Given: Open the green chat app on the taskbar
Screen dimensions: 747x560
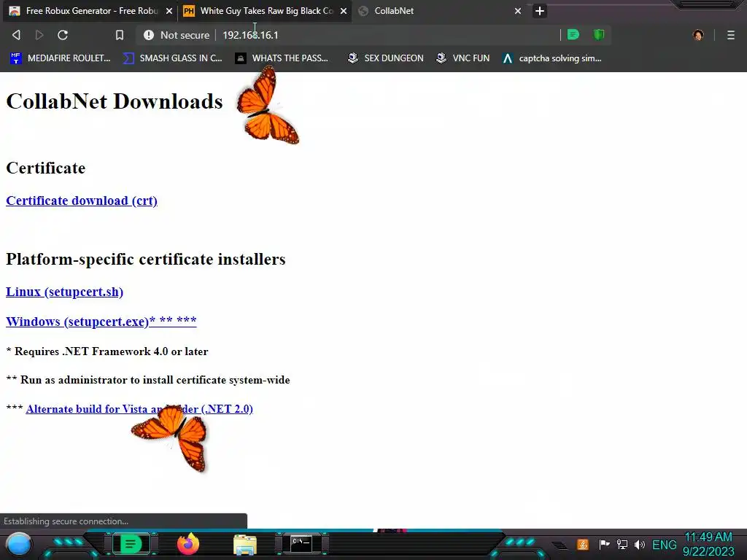Looking at the screenshot, I should pyautogui.click(x=131, y=544).
